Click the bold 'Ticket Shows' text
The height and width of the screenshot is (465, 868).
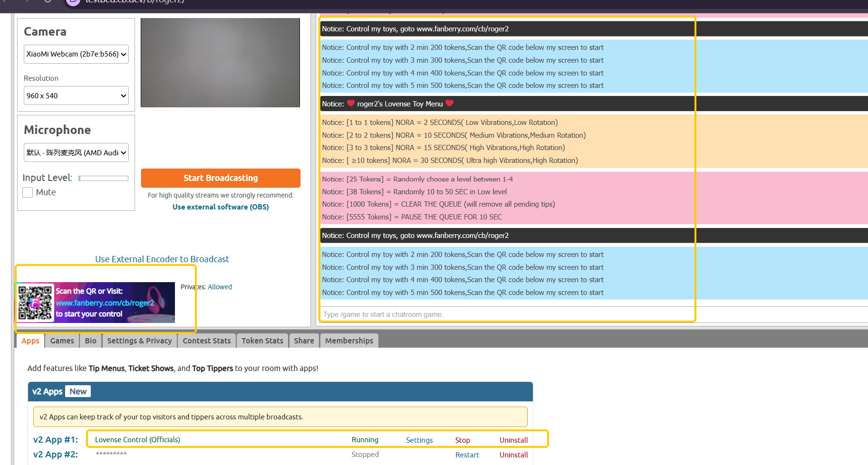point(151,368)
